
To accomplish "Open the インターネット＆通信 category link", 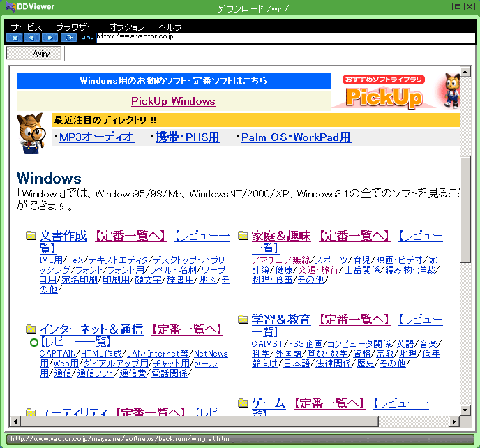I will pos(91,329).
